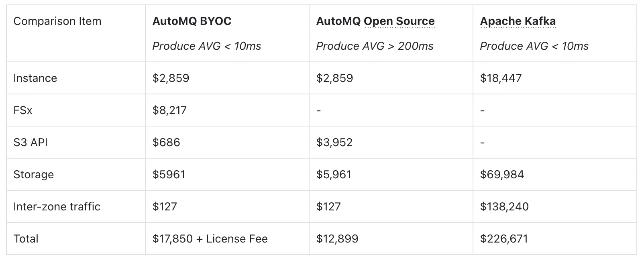Click the $8,217 FSx cost value

[169, 110]
